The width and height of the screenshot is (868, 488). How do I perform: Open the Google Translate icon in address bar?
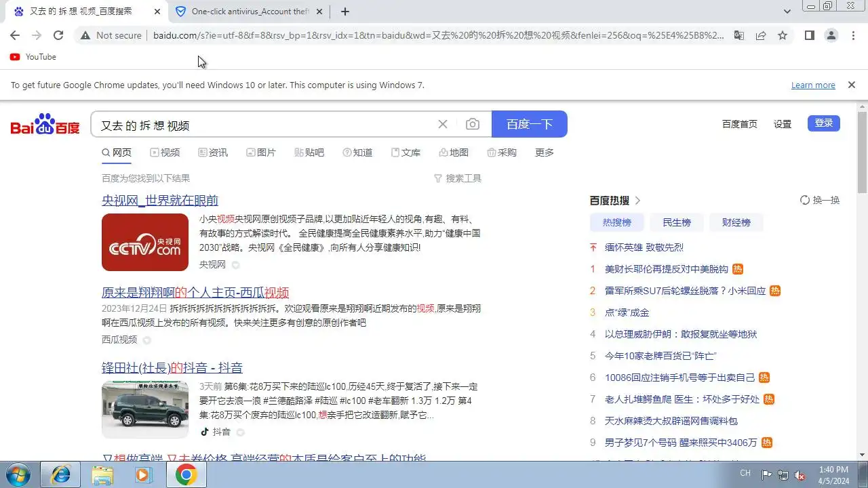[739, 35]
